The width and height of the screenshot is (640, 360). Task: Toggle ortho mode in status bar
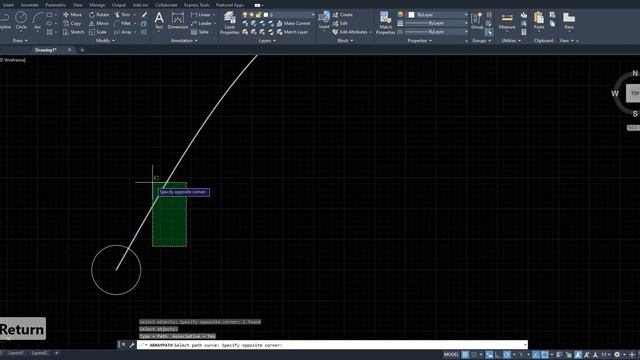coord(498,354)
